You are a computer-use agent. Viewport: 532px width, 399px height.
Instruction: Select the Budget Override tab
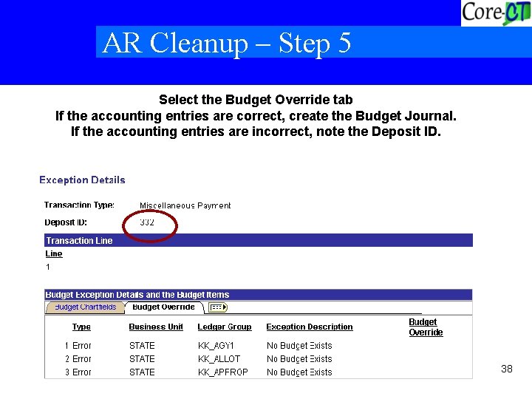163,307
